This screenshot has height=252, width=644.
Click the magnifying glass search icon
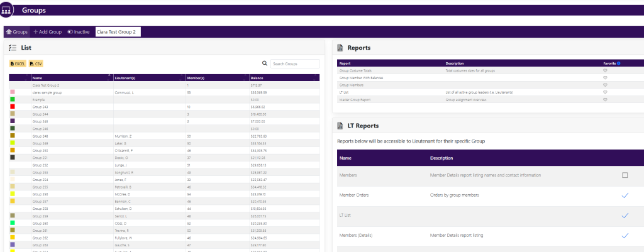pyautogui.click(x=265, y=63)
